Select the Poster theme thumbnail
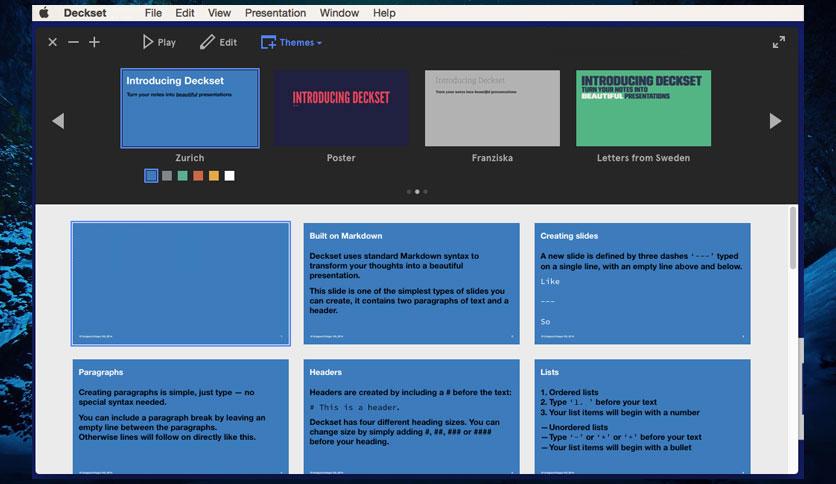 coord(341,108)
